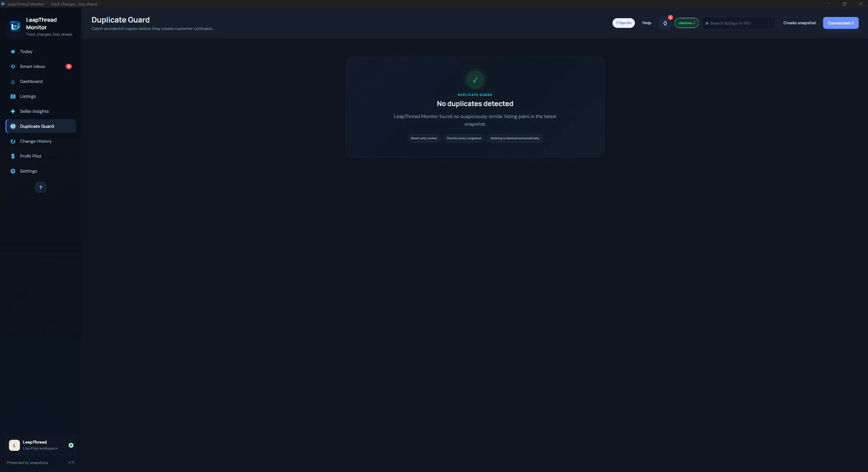Go to Today in sidebar
The image size is (868, 472).
click(x=41, y=52)
